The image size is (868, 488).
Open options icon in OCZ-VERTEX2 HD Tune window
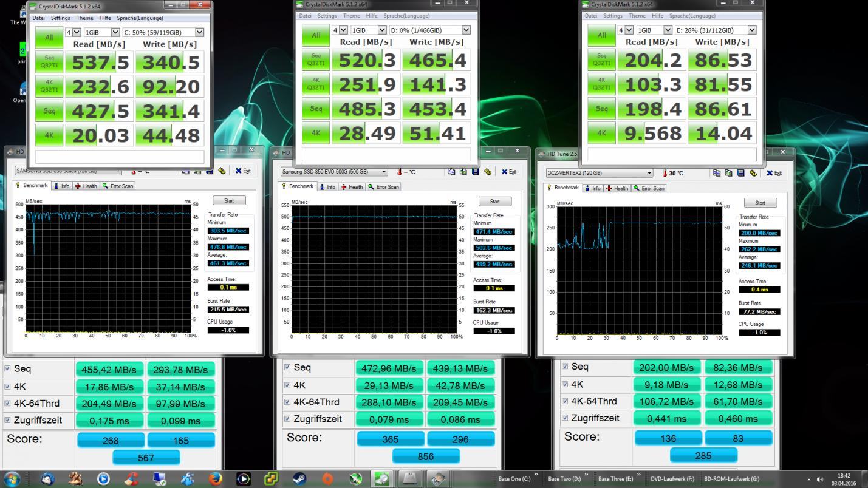pyautogui.click(x=753, y=173)
